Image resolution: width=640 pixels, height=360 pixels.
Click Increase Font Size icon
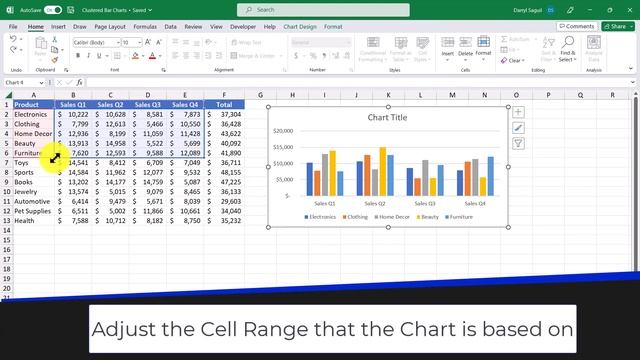point(148,42)
